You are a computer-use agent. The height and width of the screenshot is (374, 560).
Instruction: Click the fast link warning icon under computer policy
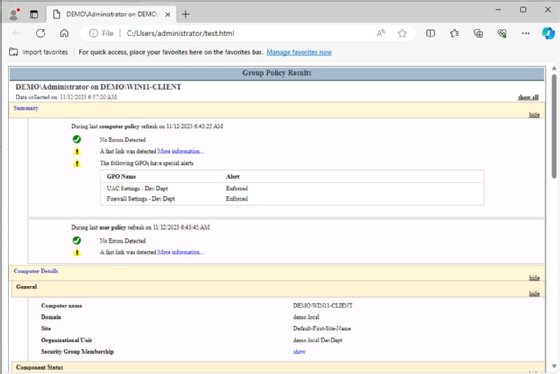(77, 151)
